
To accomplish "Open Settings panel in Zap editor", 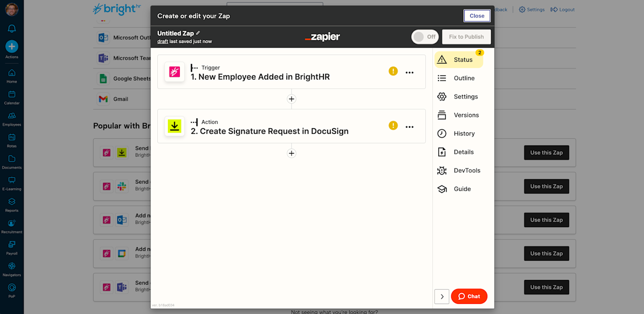I will [459, 97].
